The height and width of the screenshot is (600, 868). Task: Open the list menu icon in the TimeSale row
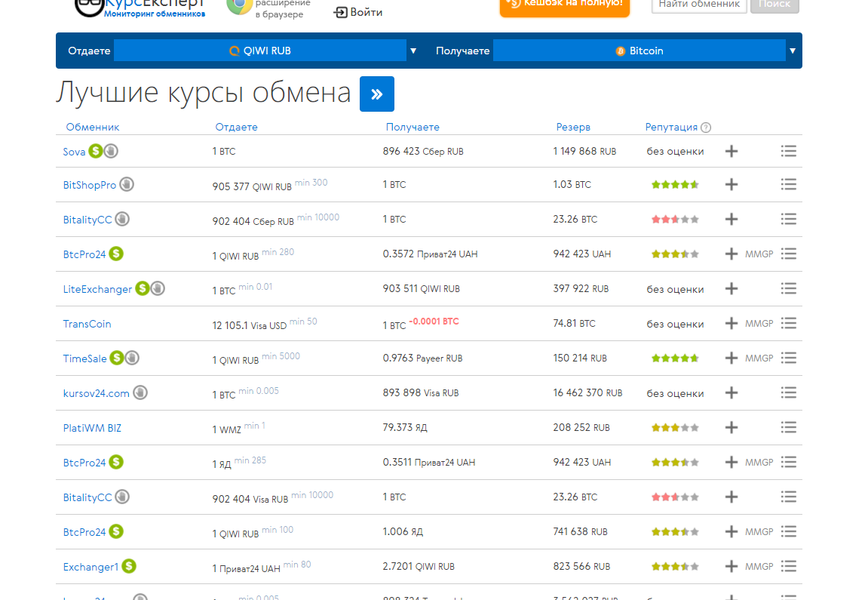point(789,358)
